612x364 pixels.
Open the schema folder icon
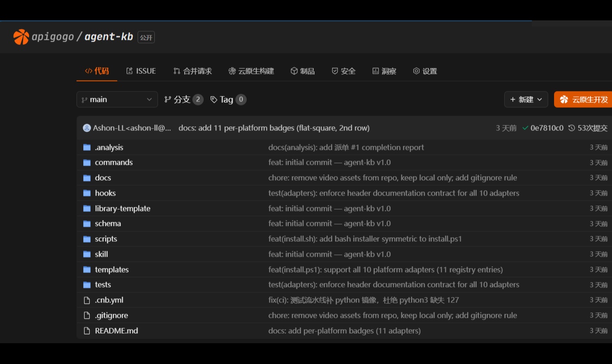point(87,224)
